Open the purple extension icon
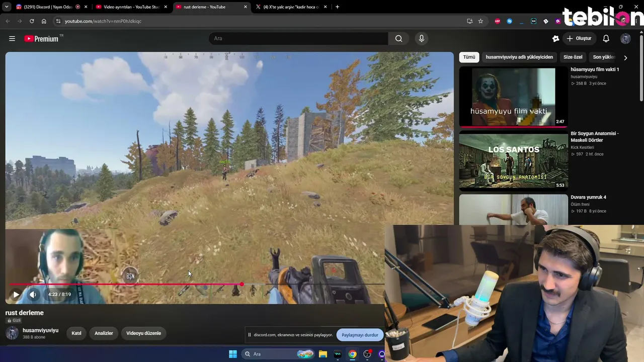Screen dimensions: 644x362 (x=558, y=21)
